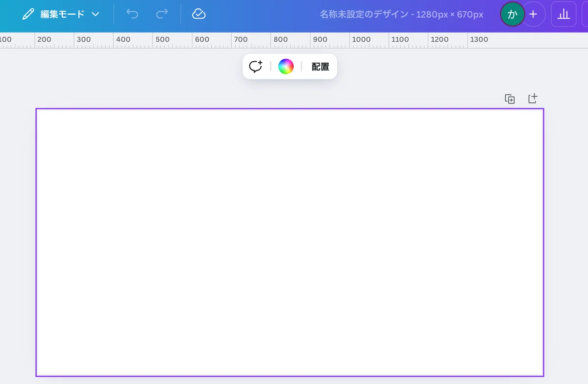Select the blank white canvas page

(x=290, y=242)
